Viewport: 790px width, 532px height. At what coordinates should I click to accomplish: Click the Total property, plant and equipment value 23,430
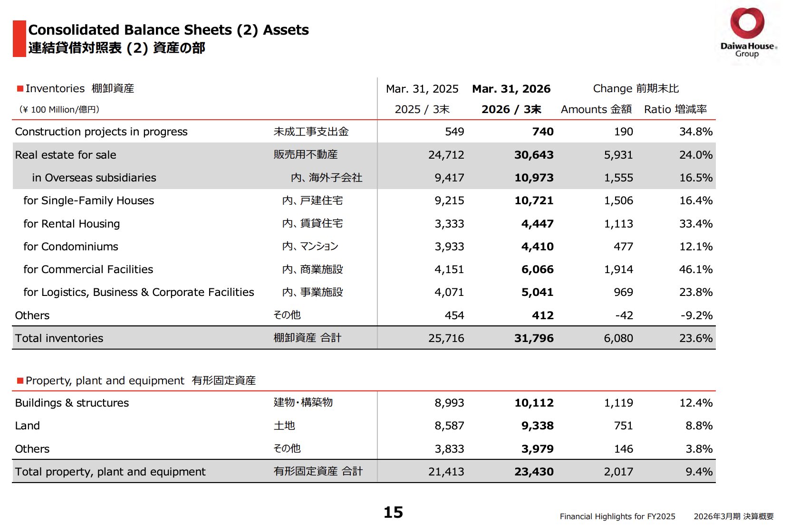coord(534,472)
